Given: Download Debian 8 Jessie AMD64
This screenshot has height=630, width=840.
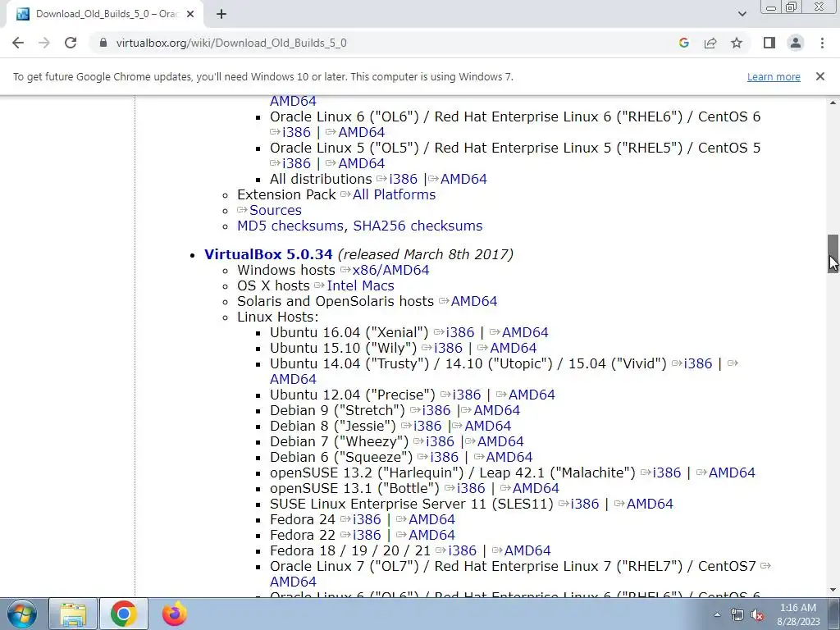Looking at the screenshot, I should (487, 426).
